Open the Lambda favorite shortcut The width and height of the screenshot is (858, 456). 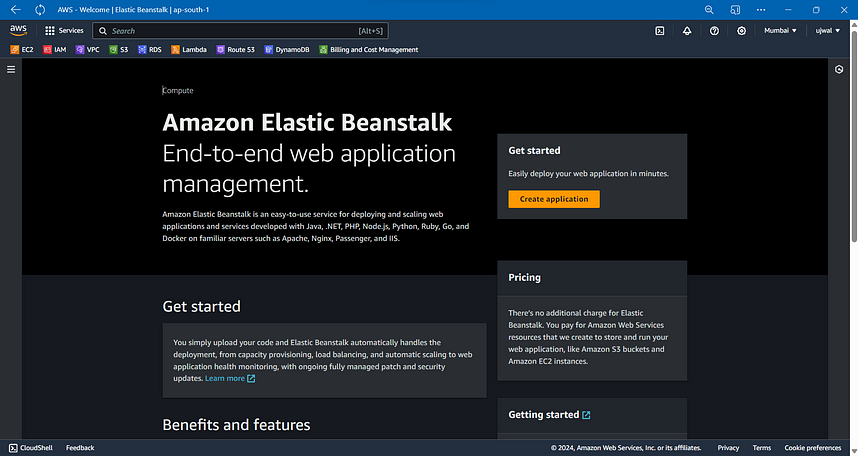click(x=189, y=49)
